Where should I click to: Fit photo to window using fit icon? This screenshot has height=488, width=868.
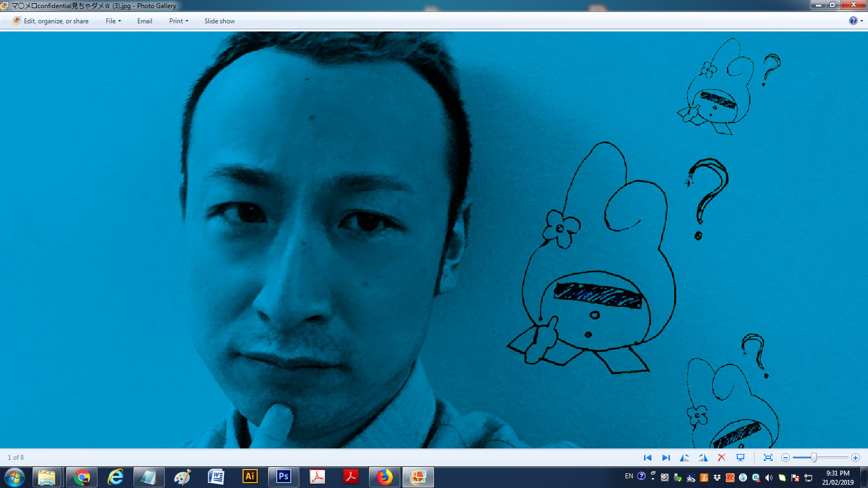[x=768, y=458]
